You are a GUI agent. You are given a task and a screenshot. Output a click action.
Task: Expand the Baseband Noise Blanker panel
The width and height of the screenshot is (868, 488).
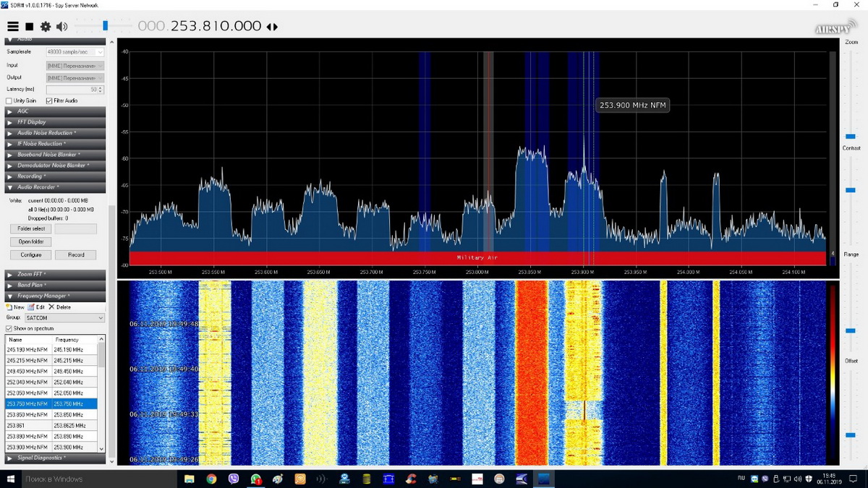[55, 155]
